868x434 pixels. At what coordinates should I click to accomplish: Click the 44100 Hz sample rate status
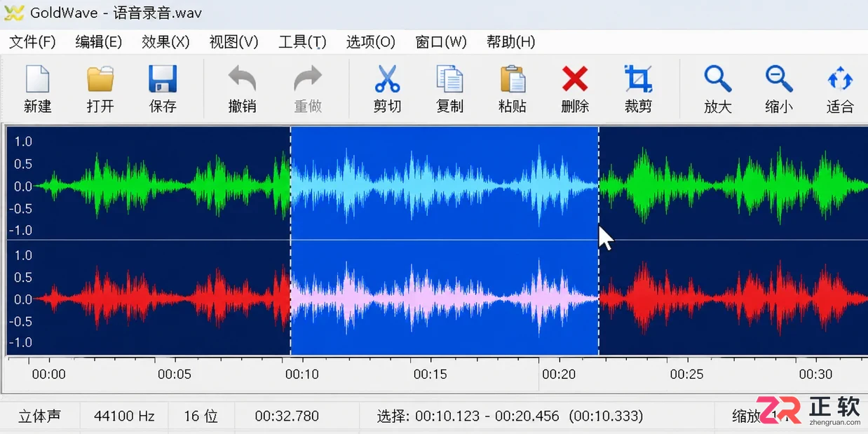pyautogui.click(x=124, y=416)
